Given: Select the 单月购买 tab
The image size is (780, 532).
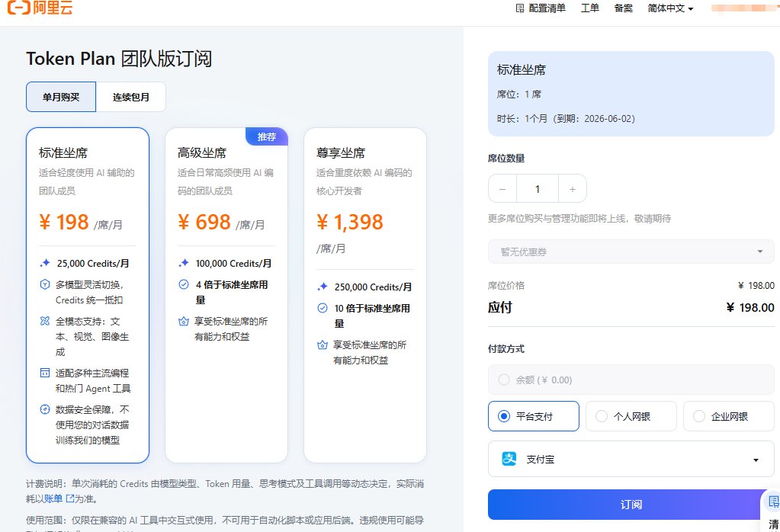Looking at the screenshot, I should pos(61,97).
